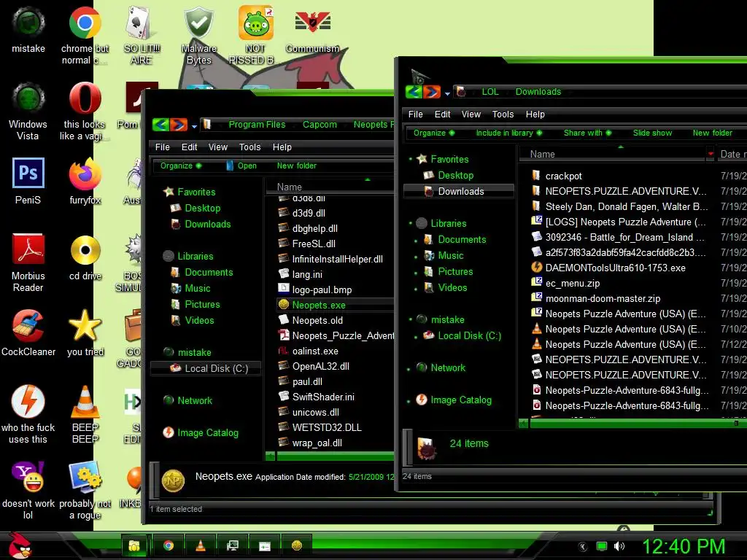Open Help menu in Downloads window
The width and height of the screenshot is (747, 560).
click(535, 114)
